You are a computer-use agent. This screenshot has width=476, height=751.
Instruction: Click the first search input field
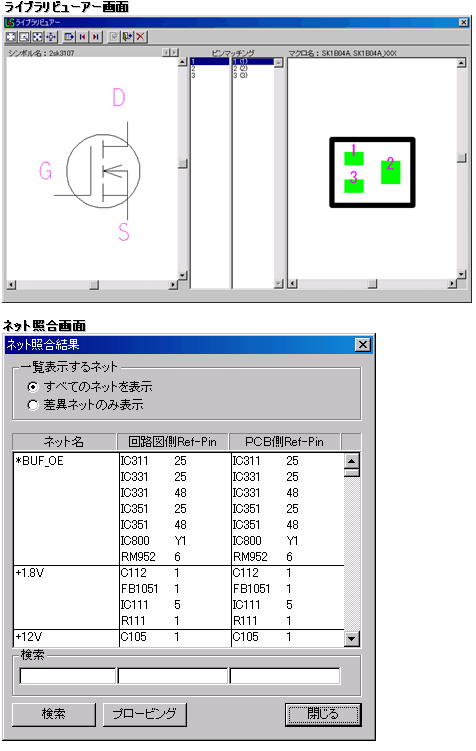pyautogui.click(x=68, y=676)
